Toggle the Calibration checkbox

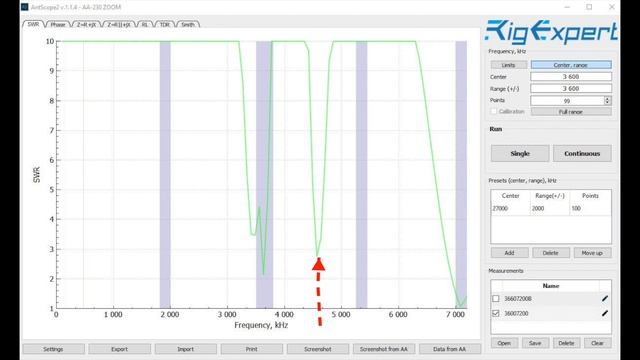(494, 111)
